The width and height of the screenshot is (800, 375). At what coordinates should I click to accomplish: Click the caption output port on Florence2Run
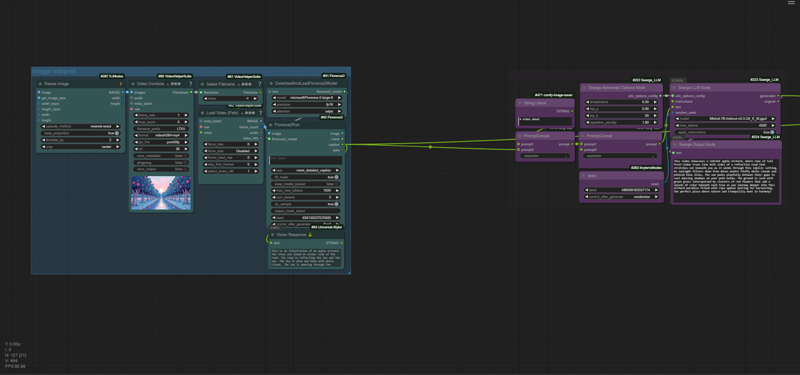(x=342, y=145)
